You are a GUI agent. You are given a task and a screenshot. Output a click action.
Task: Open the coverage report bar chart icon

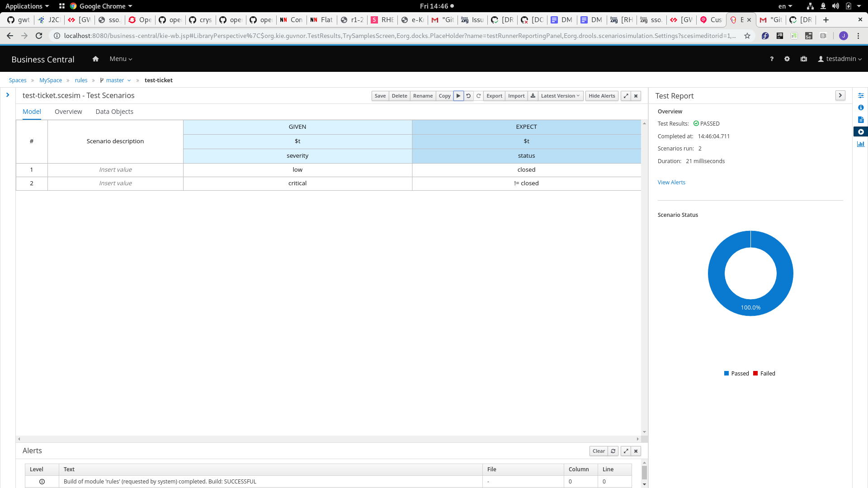pos(861,144)
